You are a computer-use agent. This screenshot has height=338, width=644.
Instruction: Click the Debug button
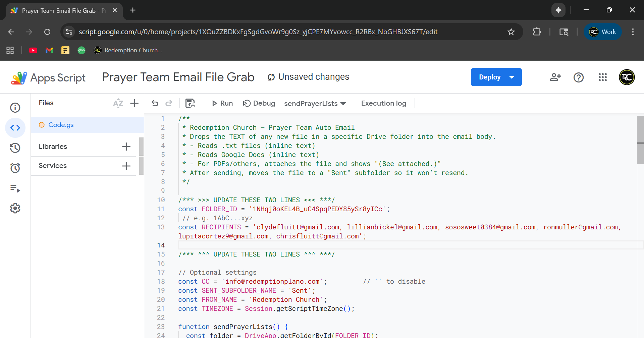pyautogui.click(x=259, y=103)
